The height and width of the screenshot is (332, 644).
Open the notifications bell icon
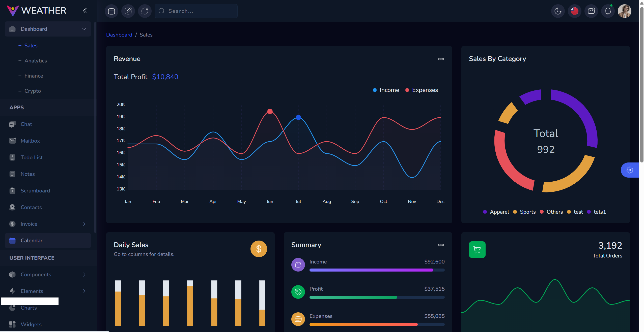pos(608,11)
